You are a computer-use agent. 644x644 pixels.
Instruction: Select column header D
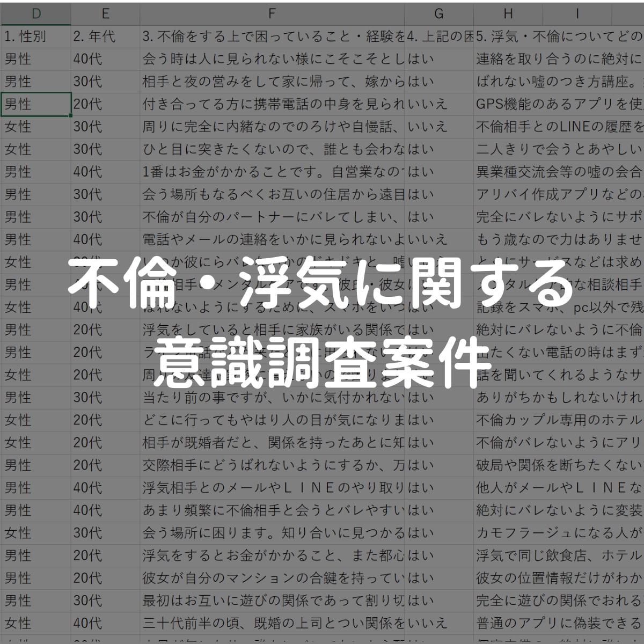coord(36,14)
